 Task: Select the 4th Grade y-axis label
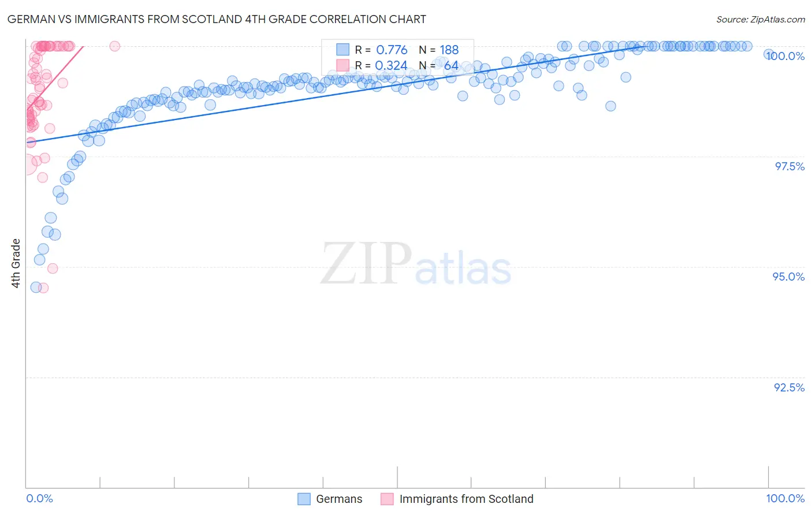click(16, 263)
